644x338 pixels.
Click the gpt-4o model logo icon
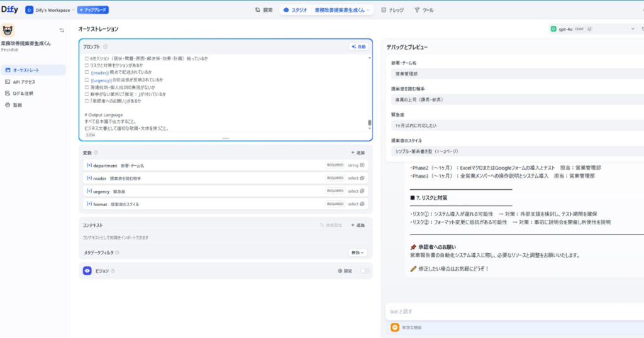[553, 29]
